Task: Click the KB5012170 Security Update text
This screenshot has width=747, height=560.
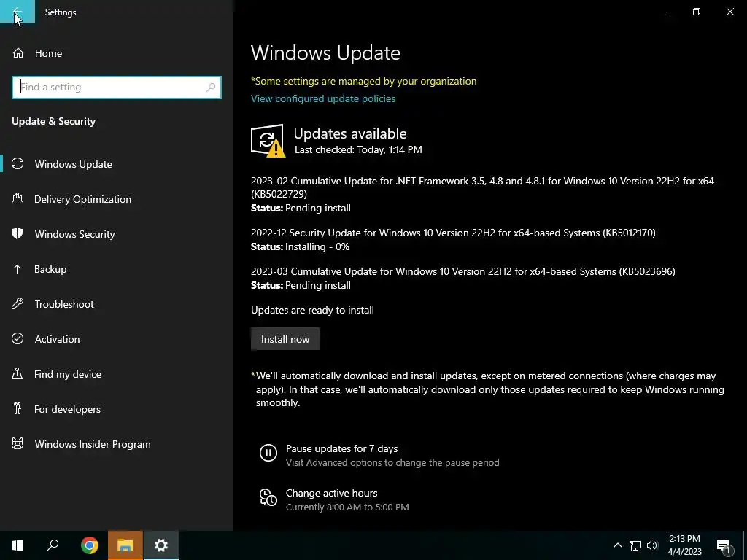Action: click(453, 233)
